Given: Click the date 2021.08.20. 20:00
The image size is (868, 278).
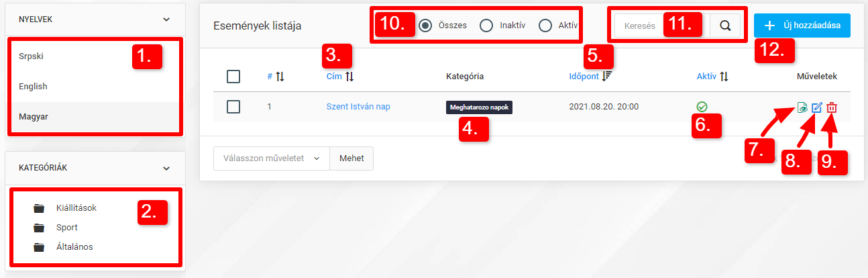Looking at the screenshot, I should coord(604,107).
